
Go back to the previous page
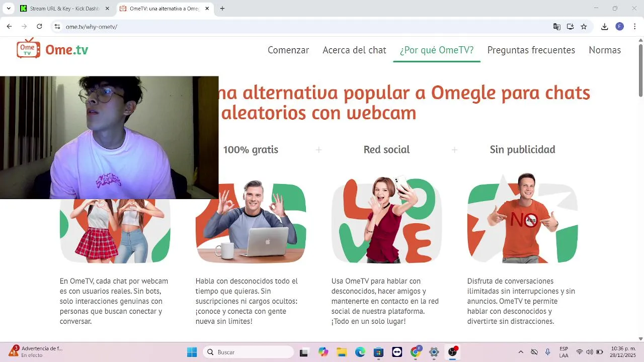(9, 27)
